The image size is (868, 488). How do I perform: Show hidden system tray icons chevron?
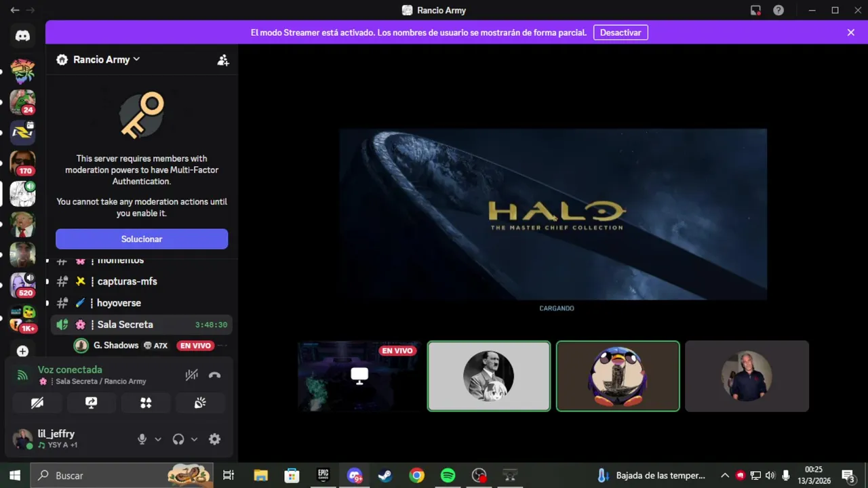724,475
